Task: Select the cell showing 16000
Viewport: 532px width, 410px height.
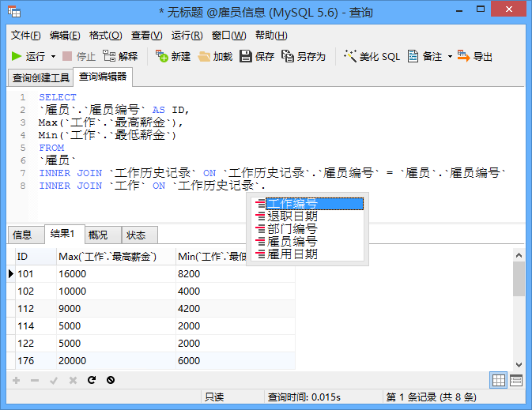Action: tap(116, 273)
